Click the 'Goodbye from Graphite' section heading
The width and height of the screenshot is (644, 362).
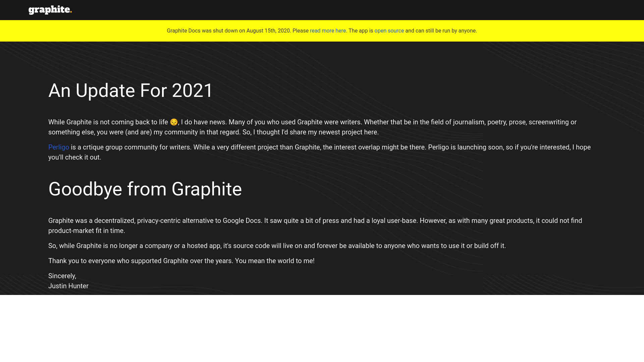click(x=145, y=189)
